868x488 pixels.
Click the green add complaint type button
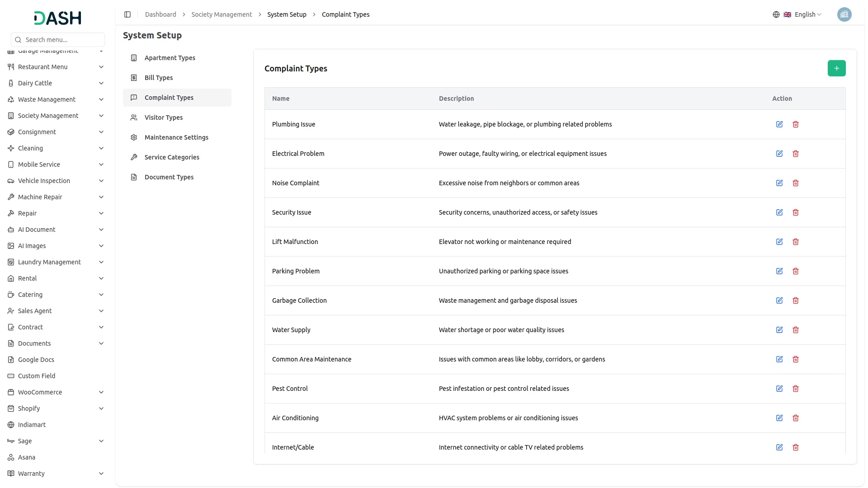click(x=836, y=68)
